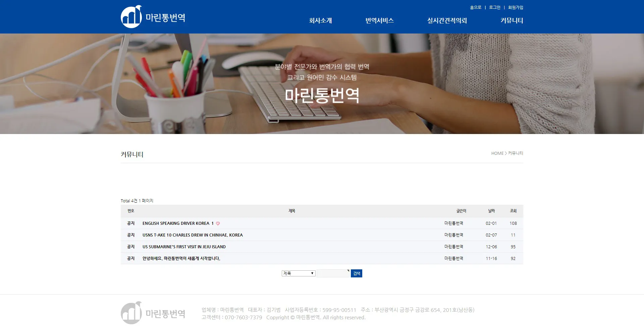Click the 날짜 column header
Viewport: 644px width, 331px height.
[491, 211]
